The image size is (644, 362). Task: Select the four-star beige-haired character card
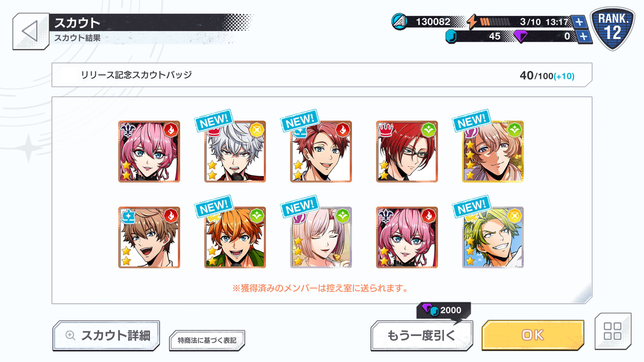coord(493,151)
